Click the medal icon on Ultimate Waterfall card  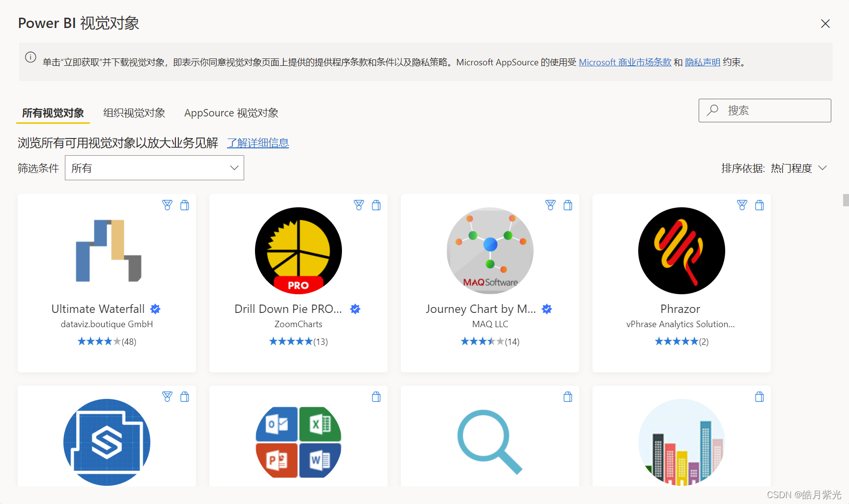pyautogui.click(x=167, y=205)
